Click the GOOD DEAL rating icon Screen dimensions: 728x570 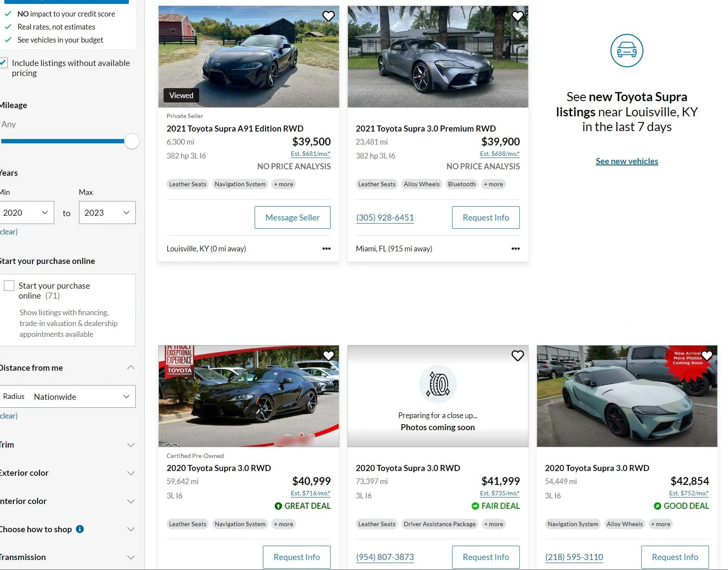pos(657,506)
